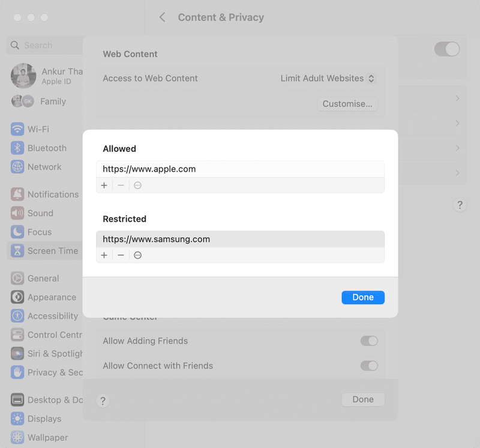Click the Customise… button
Screen dimensions: 480x448
coord(347,104)
